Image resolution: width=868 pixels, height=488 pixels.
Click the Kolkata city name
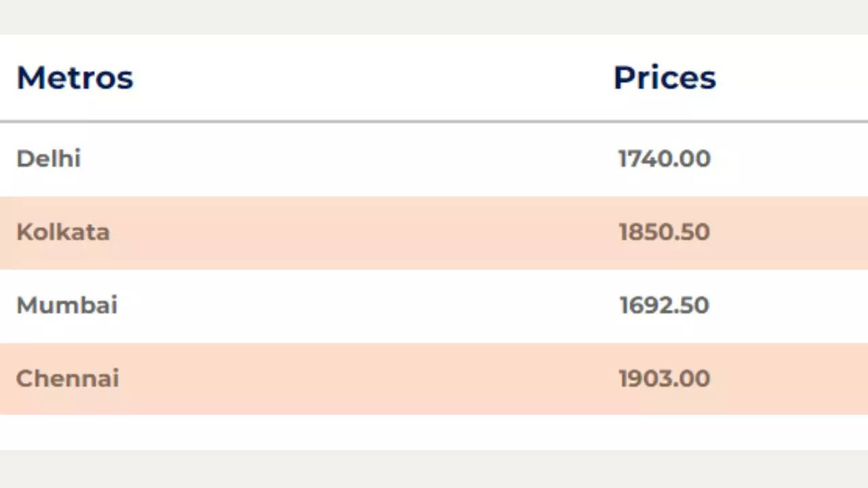[x=63, y=232]
